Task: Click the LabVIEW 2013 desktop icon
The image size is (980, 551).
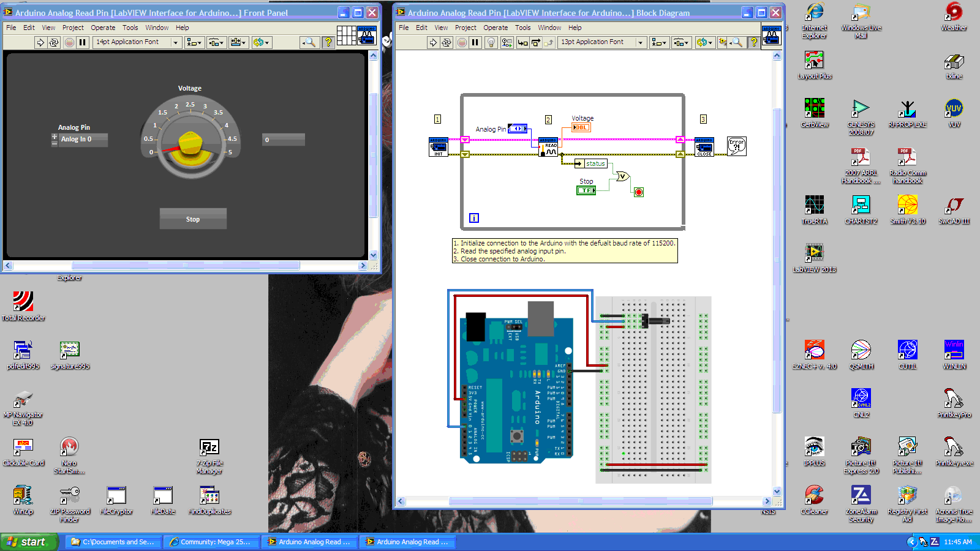Action: coord(815,258)
